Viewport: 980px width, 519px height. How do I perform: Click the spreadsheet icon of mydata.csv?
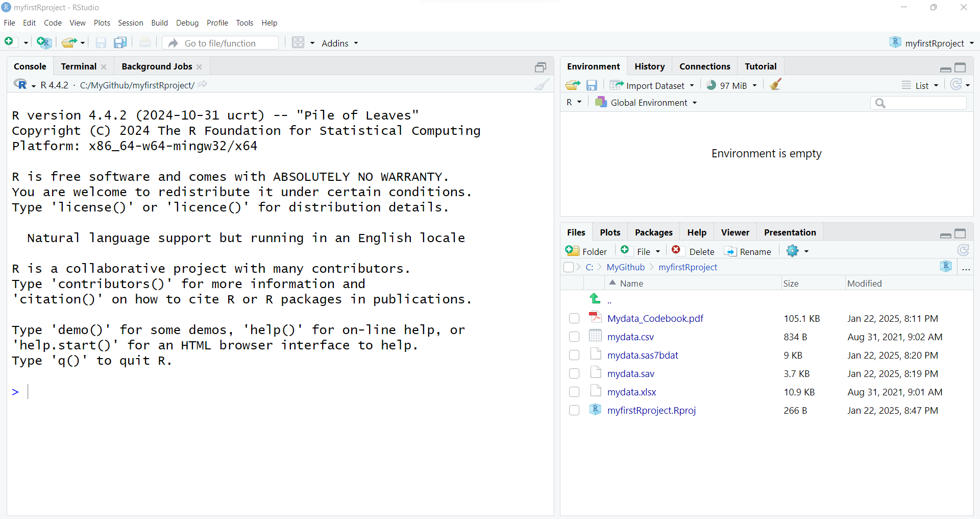coord(595,336)
